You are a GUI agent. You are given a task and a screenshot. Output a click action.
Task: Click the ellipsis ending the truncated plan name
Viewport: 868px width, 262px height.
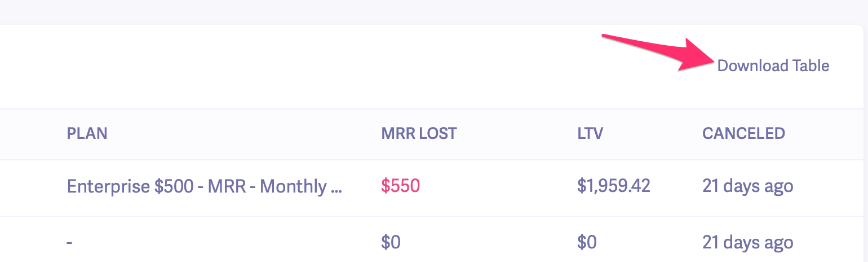pos(336,187)
